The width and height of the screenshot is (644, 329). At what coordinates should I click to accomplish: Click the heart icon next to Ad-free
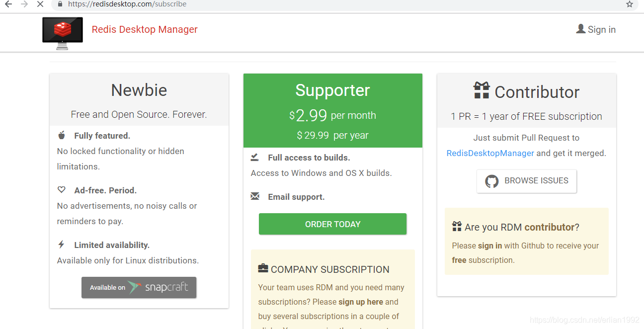click(62, 190)
